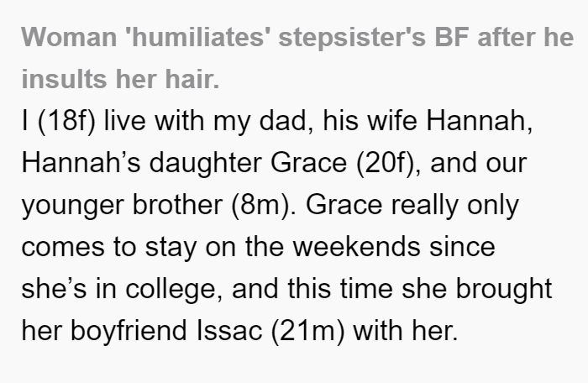Click 'Hannah's' at the second line start
Screen dimensions: 588x383
tap(81, 163)
